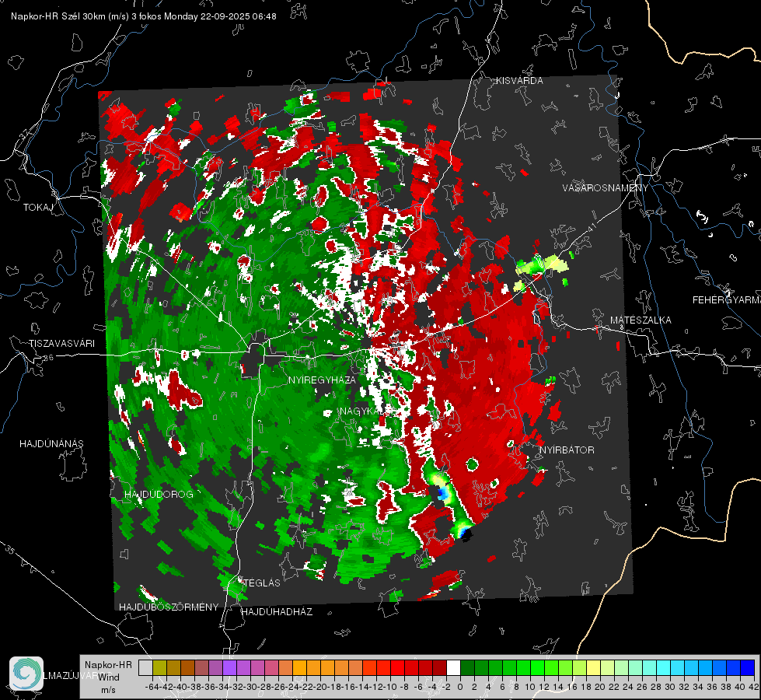
Task: Pick the cyan swatch above 28
Action: click(664, 668)
